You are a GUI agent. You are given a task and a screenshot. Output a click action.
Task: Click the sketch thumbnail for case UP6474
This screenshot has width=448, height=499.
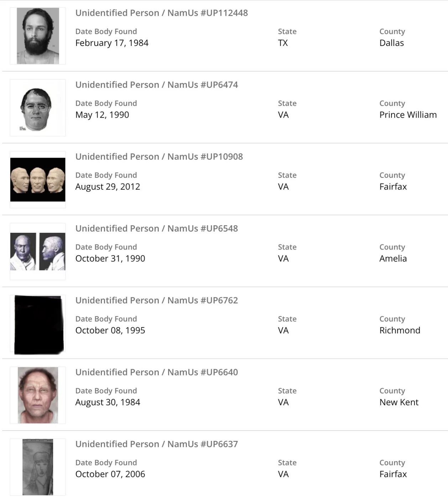coord(38,108)
